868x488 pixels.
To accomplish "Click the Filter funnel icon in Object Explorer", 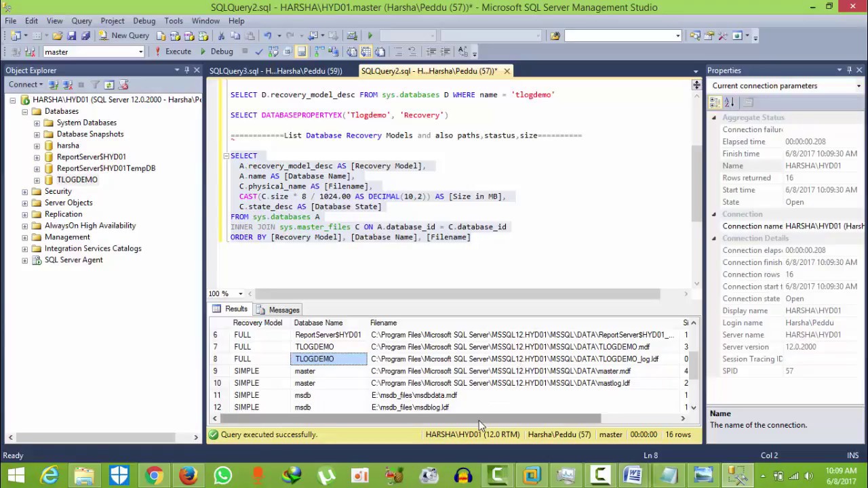I will click(x=96, y=85).
